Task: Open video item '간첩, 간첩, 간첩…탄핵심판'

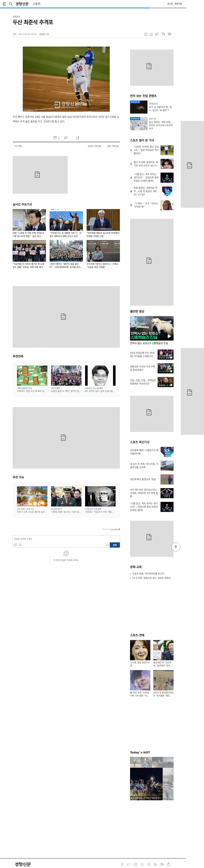Action: 152,382
